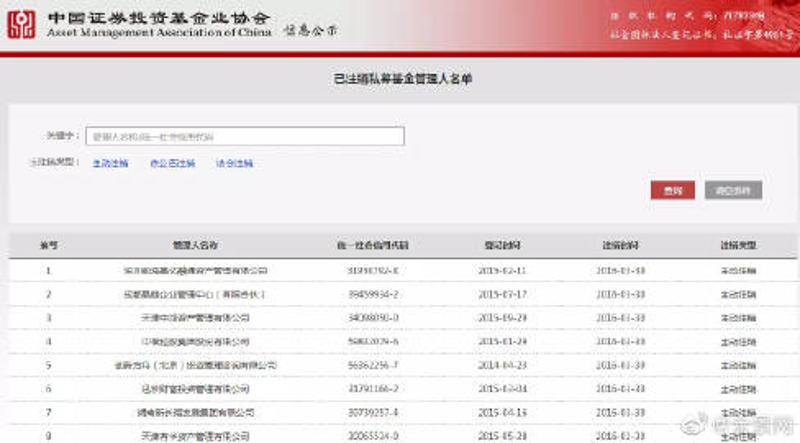The width and height of the screenshot is (800, 443).
Task: Click the 注销类型 column header
Action: (737, 245)
